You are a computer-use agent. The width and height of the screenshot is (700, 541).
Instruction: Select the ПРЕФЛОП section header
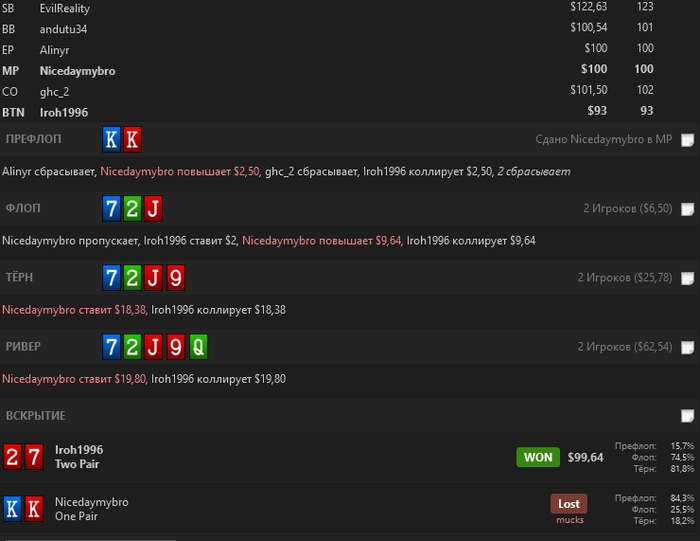pyautogui.click(x=33, y=139)
